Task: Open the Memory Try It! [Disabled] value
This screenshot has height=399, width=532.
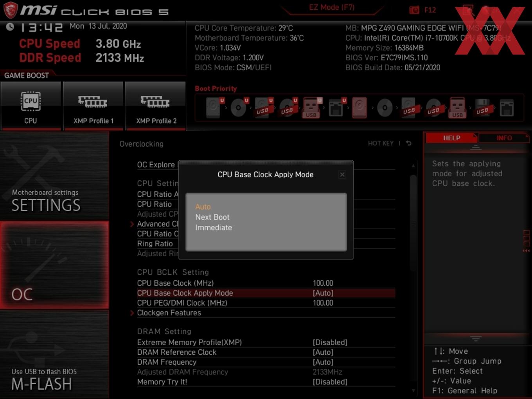Action: click(330, 382)
